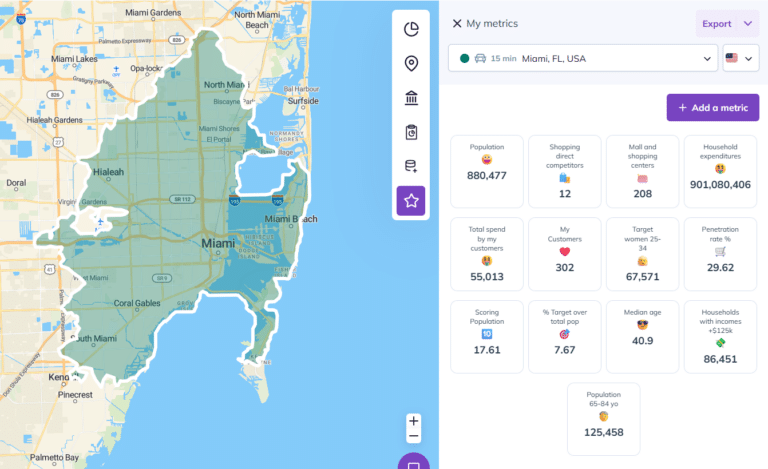
Task: Click the shopping bags competitors icon
Action: coord(565,178)
